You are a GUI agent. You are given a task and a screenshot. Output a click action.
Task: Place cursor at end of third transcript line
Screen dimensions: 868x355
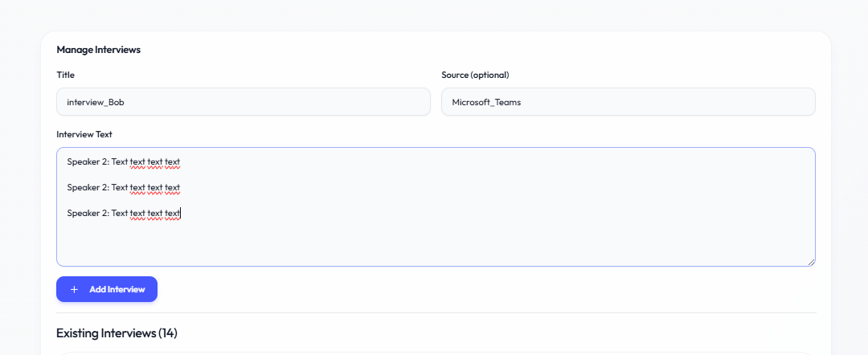(181, 213)
